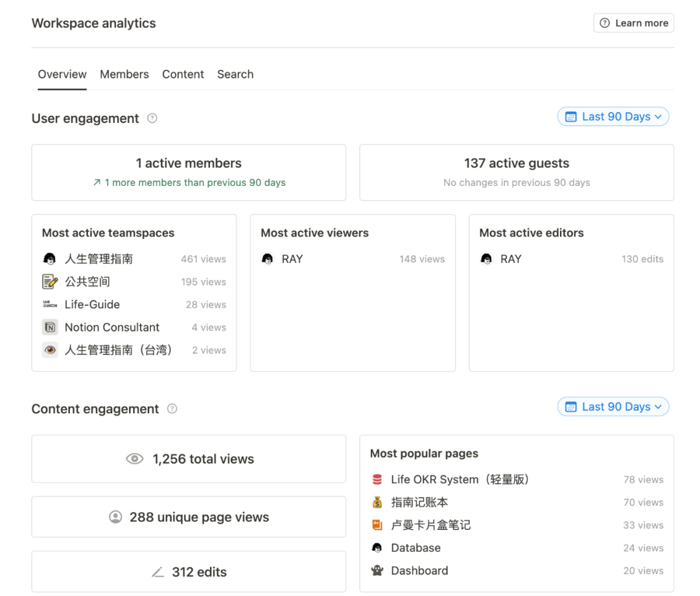Click the database stack icon beside Life OKR System
This screenshot has height=596, width=700.
tap(377, 479)
